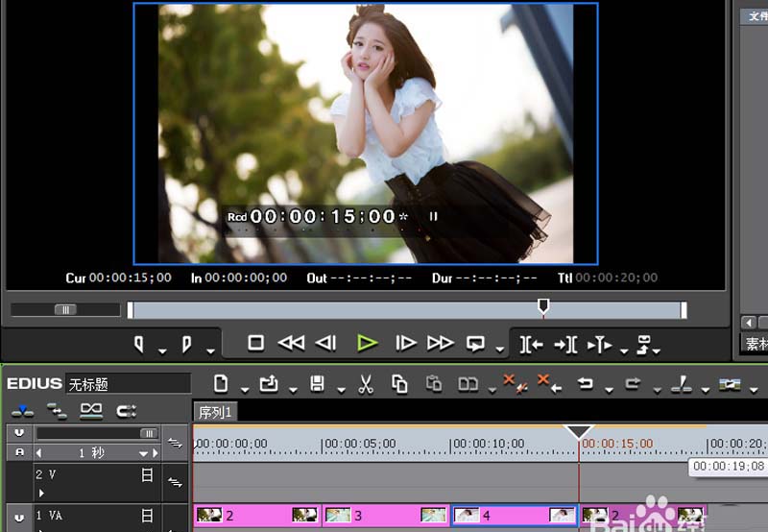Screen dimensions: 768x532
Task: Click the player position slider handle
Action: pos(543,306)
